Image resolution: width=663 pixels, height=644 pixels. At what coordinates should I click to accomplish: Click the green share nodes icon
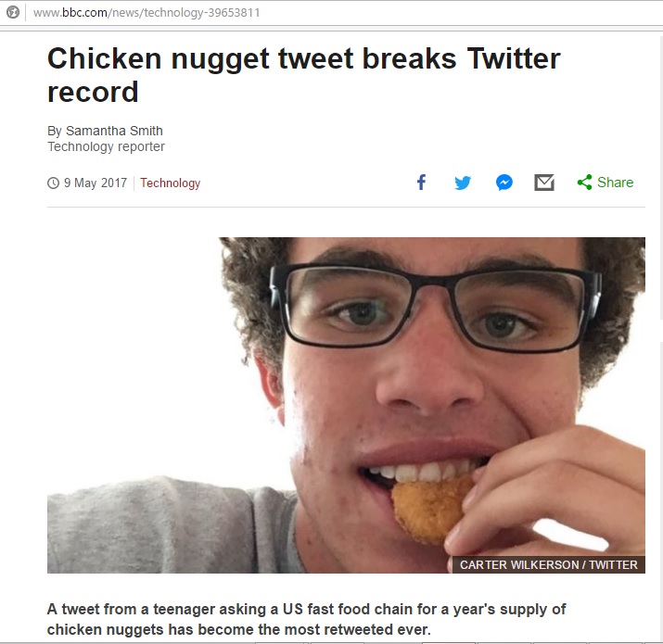[584, 183]
